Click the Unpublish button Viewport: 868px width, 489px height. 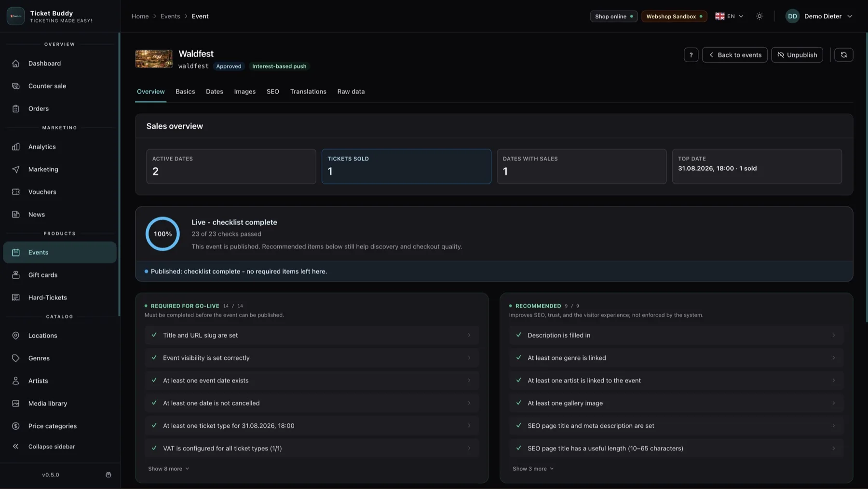click(x=797, y=55)
